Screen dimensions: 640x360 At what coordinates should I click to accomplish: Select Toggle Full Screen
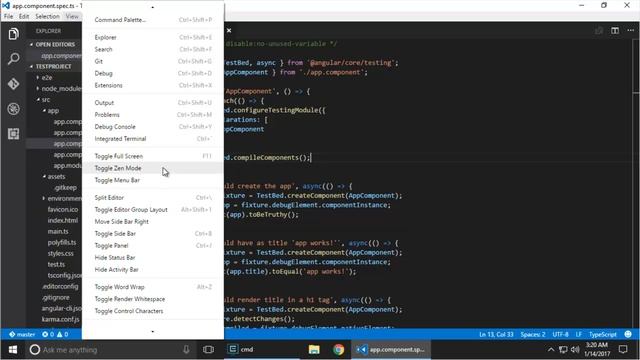point(153,156)
